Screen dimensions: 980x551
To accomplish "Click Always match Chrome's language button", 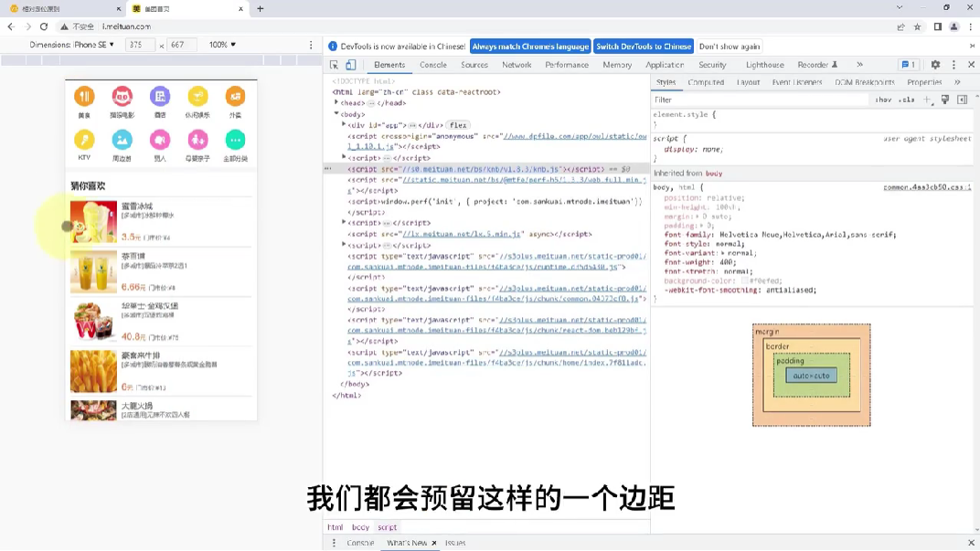I will click(x=530, y=47).
